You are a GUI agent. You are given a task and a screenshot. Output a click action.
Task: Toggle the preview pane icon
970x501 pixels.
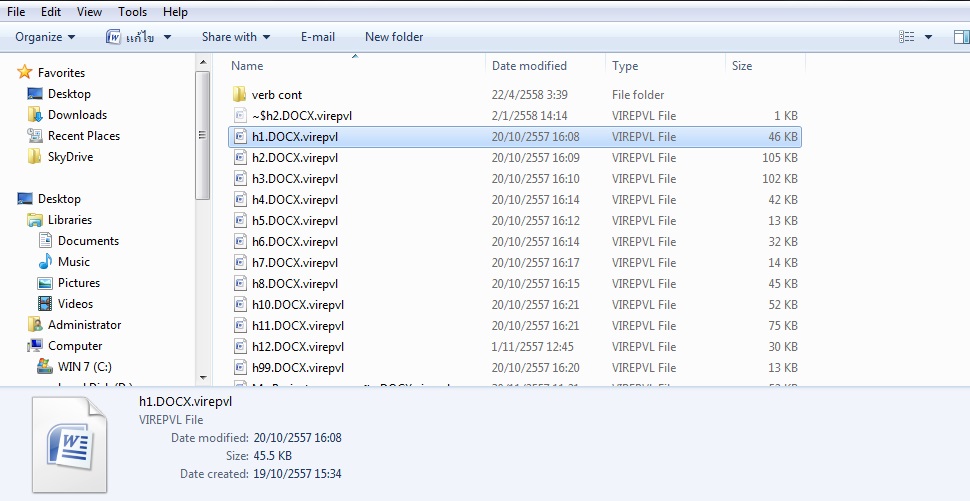961,37
